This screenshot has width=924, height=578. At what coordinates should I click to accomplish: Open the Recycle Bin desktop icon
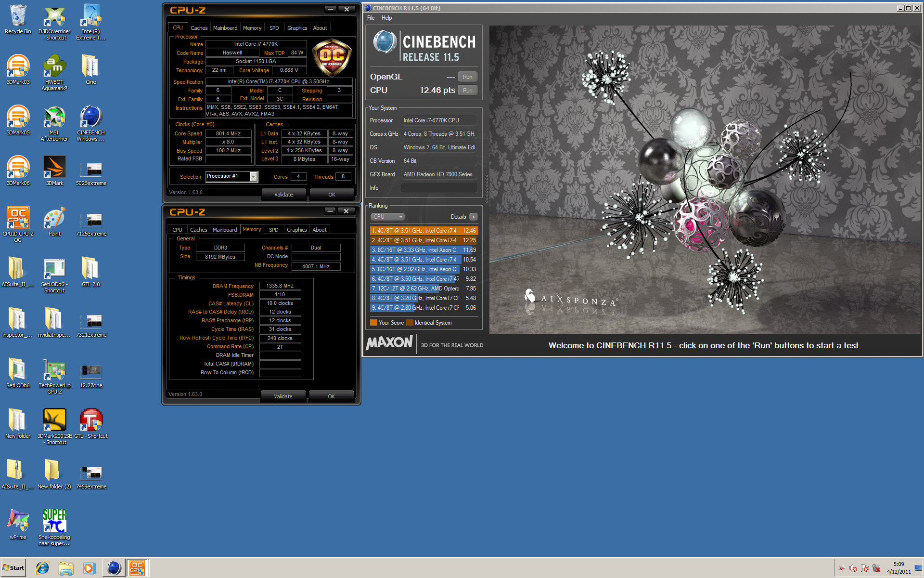18,19
